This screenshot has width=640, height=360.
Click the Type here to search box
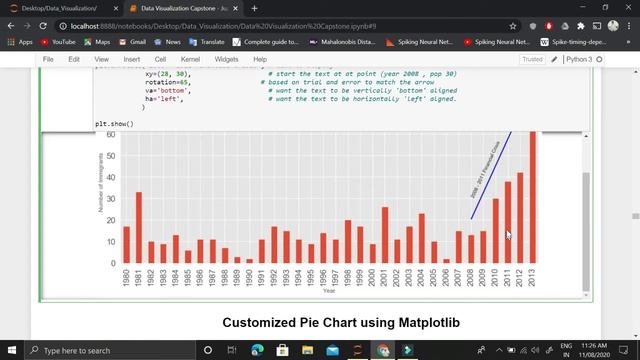coord(110,350)
